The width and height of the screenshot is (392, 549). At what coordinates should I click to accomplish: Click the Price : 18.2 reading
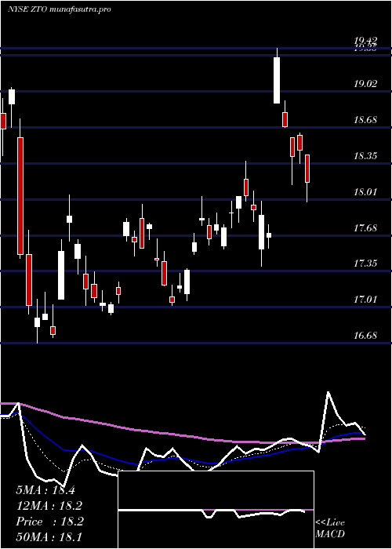point(49,522)
